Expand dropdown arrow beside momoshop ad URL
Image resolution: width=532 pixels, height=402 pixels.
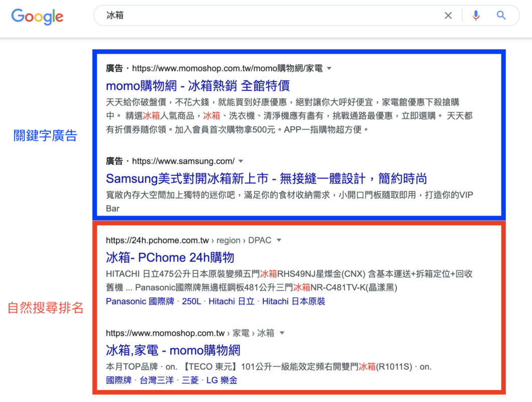pos(329,68)
